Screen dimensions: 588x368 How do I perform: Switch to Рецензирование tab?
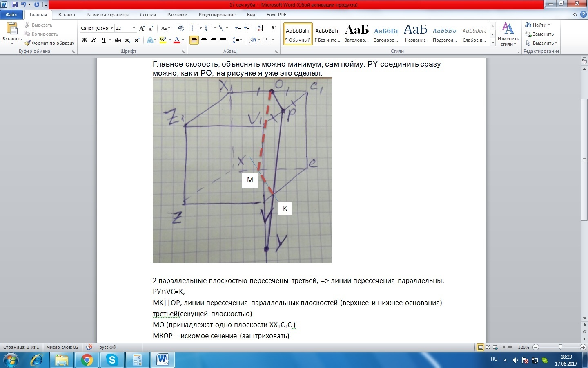pyautogui.click(x=217, y=15)
